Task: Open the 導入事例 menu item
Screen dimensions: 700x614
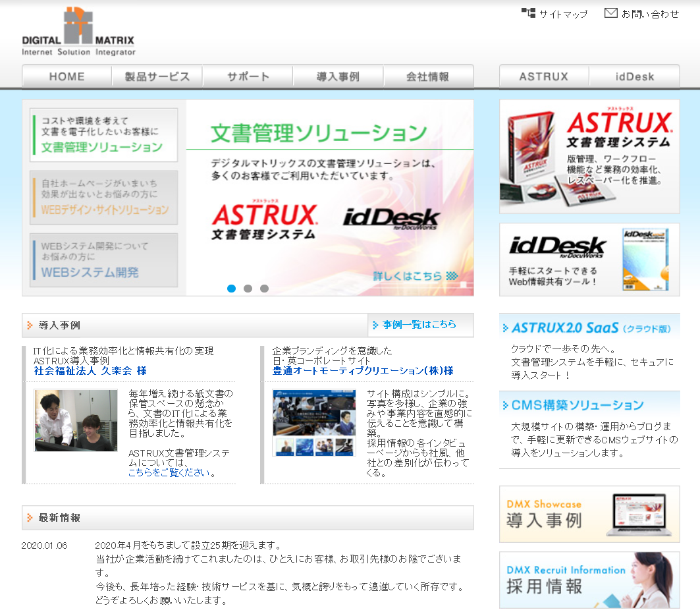Action: 338,76
